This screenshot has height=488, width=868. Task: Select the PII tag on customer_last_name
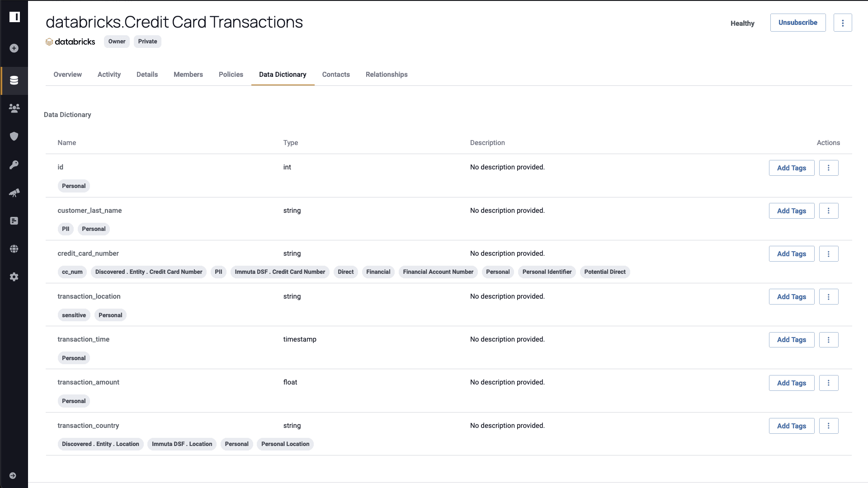[66, 229]
